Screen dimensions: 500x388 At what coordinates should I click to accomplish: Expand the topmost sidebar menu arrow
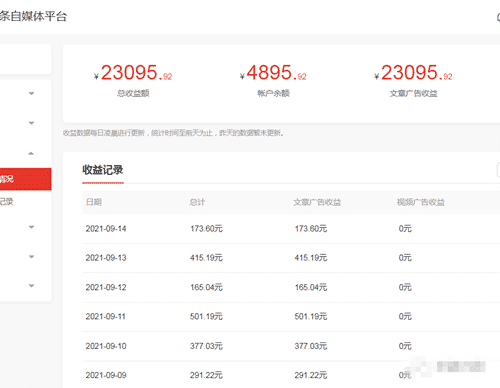(x=31, y=93)
